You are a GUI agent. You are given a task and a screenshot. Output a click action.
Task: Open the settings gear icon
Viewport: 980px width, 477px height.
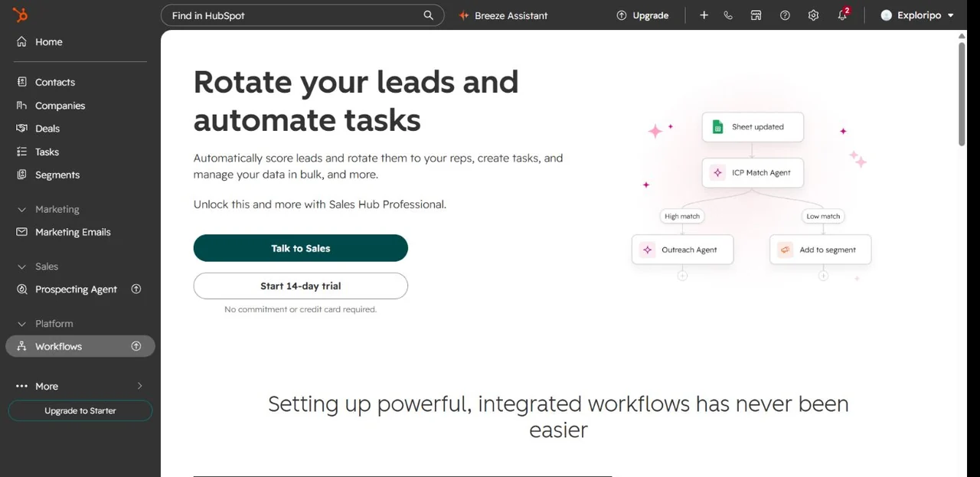click(x=813, y=15)
